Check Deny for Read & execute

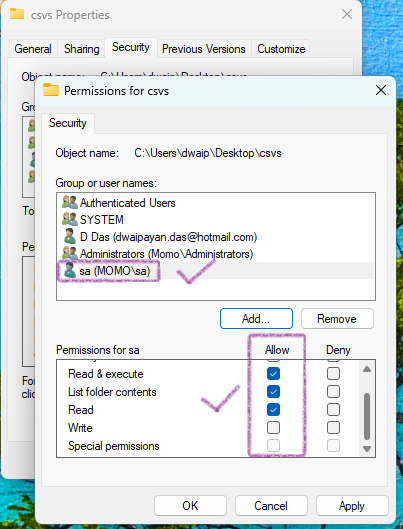pyautogui.click(x=333, y=373)
